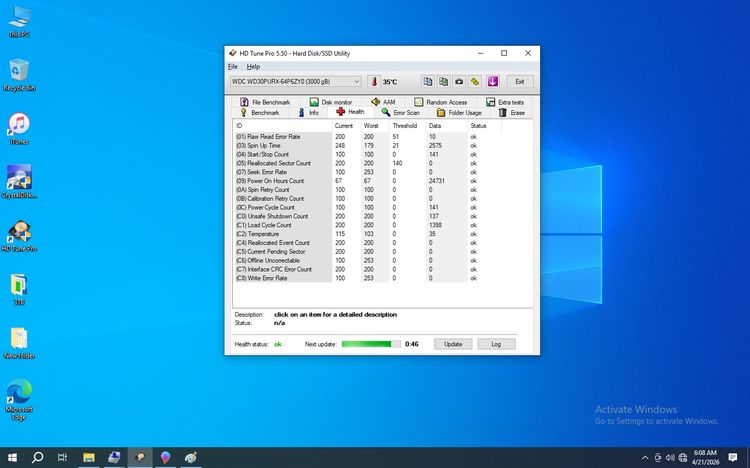Click the Log button
This screenshot has width=750, height=468.
(496, 344)
